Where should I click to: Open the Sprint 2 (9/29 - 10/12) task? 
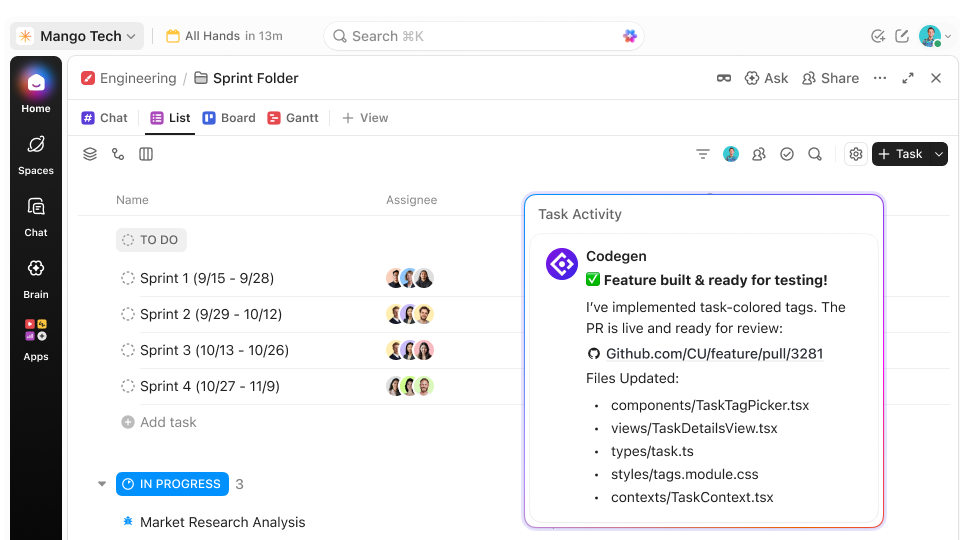(x=211, y=315)
